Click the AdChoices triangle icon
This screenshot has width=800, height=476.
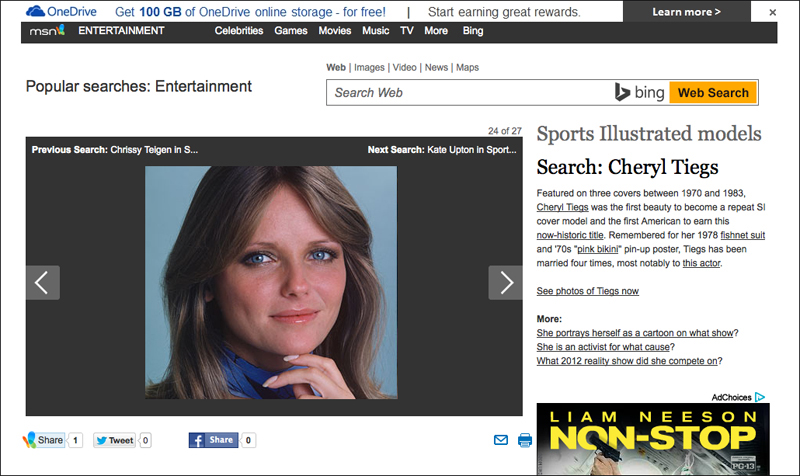[760, 397]
